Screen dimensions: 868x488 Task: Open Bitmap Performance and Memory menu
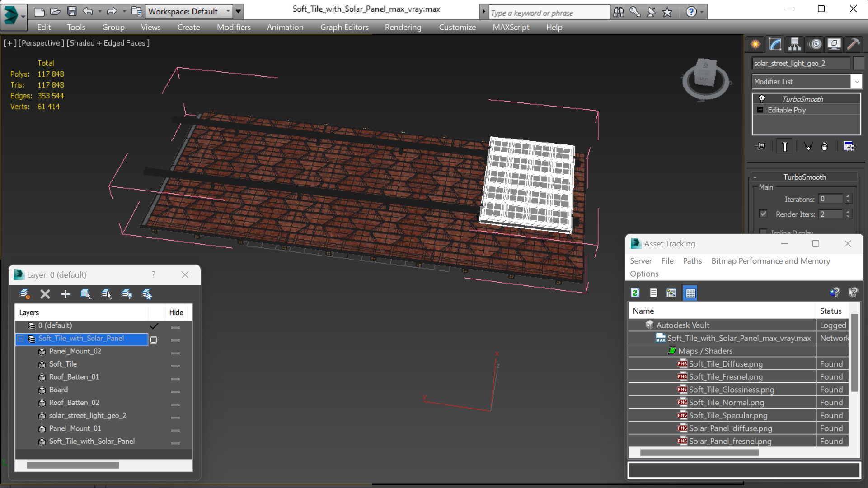(770, 261)
